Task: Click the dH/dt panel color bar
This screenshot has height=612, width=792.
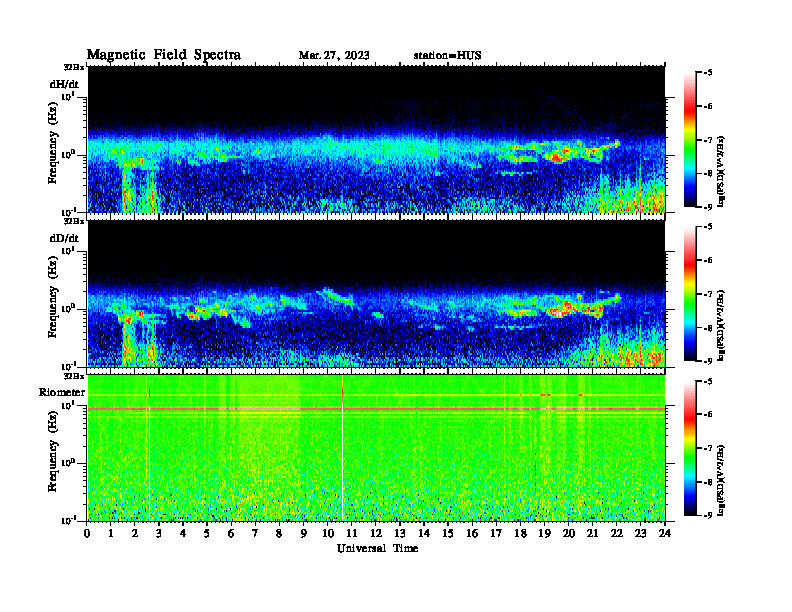Action: click(x=690, y=139)
